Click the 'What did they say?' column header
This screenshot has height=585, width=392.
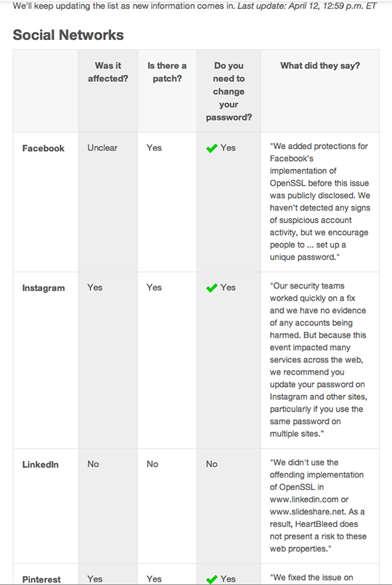tap(320, 65)
